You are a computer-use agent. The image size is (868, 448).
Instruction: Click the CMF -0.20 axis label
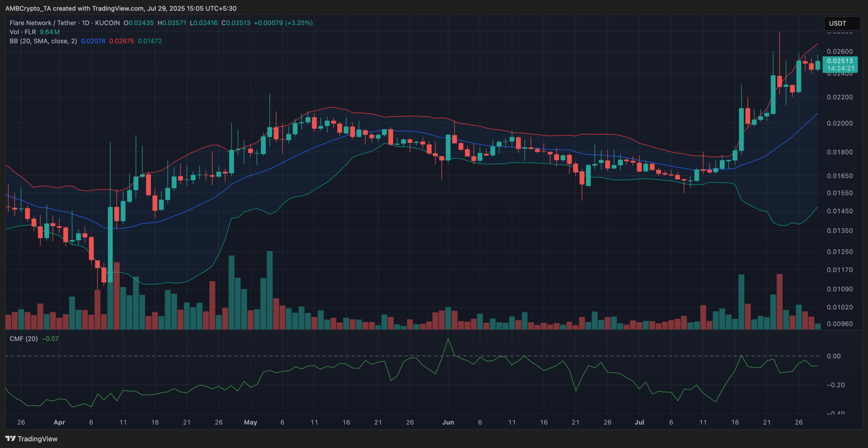(x=835, y=385)
